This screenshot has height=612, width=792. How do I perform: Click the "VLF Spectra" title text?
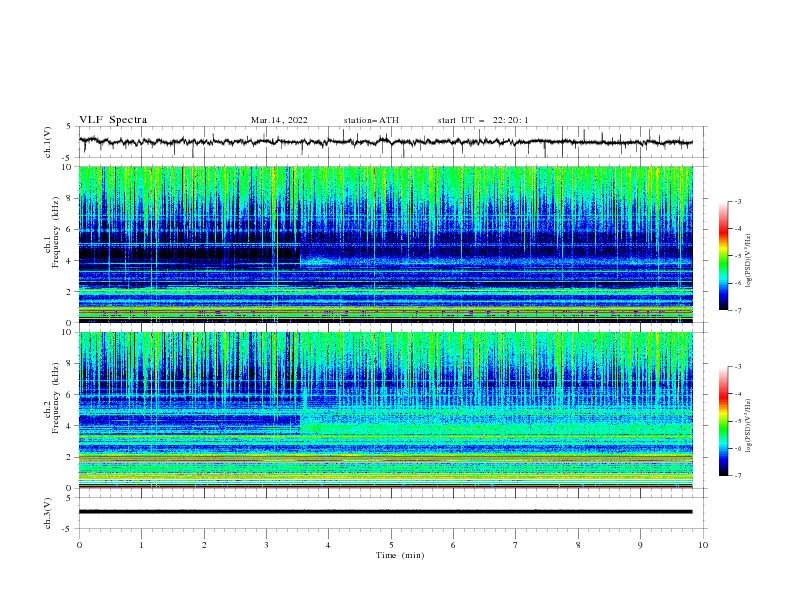point(113,120)
